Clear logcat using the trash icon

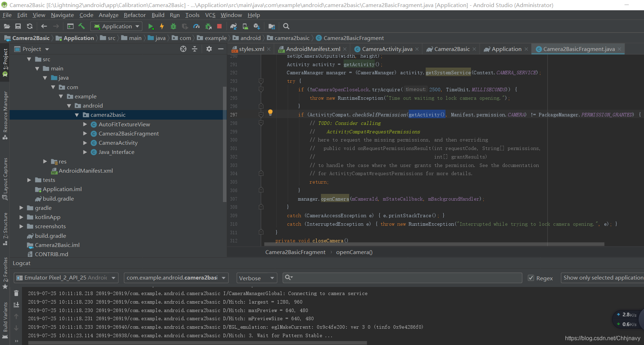tap(16, 293)
